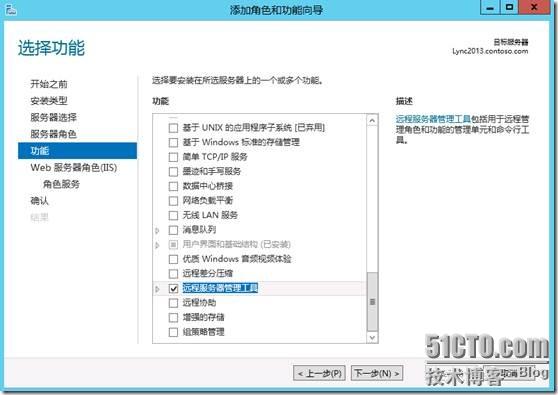Enable the 远程协助 checkbox

(x=173, y=303)
